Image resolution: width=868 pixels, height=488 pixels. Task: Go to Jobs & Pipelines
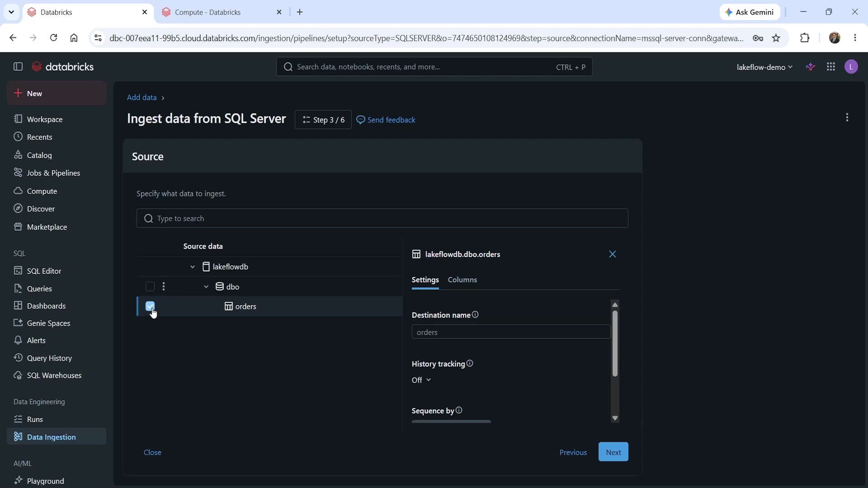click(57, 173)
